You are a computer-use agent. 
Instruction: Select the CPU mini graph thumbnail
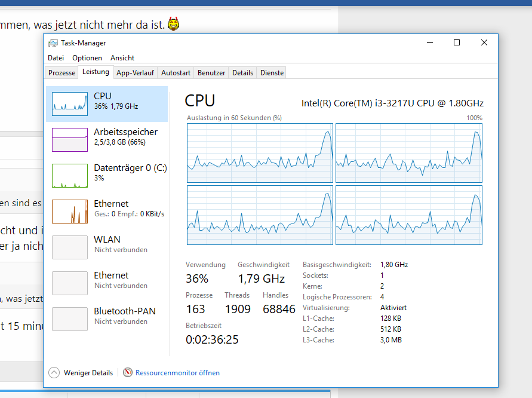(x=70, y=104)
